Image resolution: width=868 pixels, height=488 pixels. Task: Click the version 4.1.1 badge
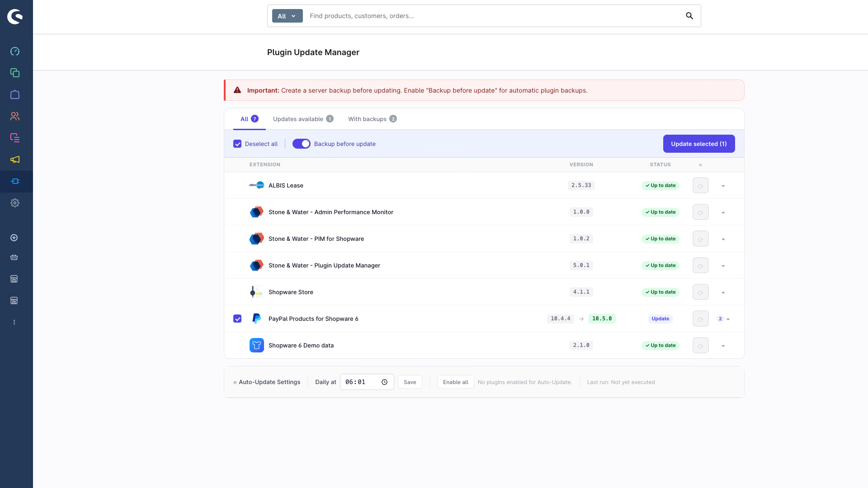point(581,292)
